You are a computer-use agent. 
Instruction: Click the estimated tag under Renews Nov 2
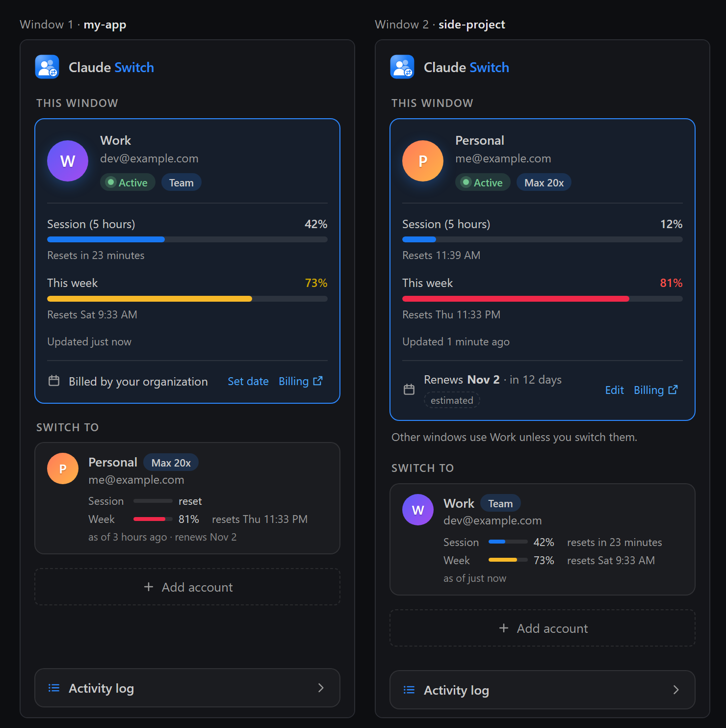(x=452, y=400)
